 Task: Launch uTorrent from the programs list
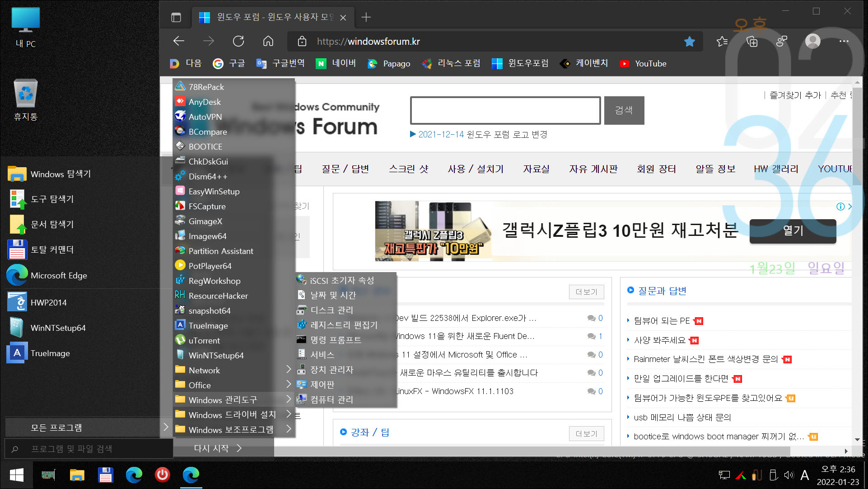coord(233,340)
